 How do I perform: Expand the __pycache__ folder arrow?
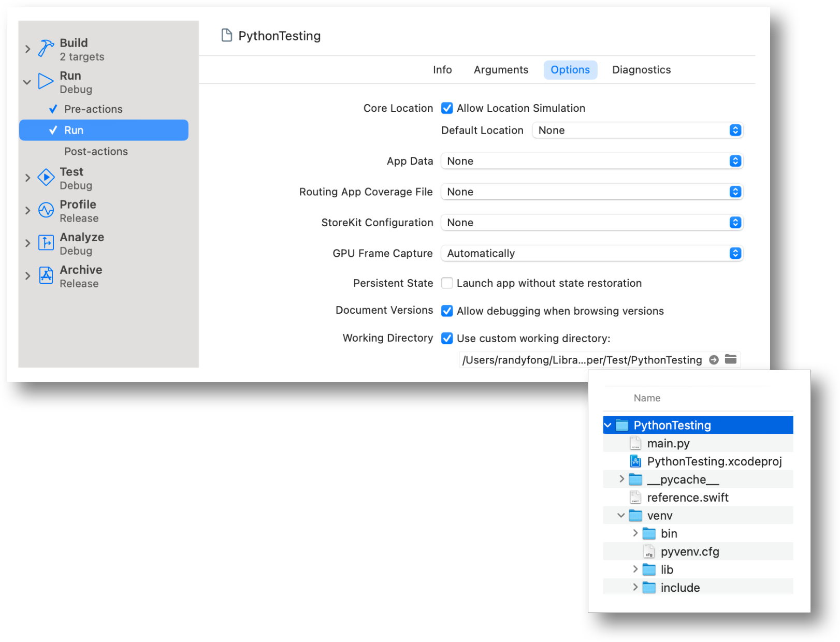621,479
